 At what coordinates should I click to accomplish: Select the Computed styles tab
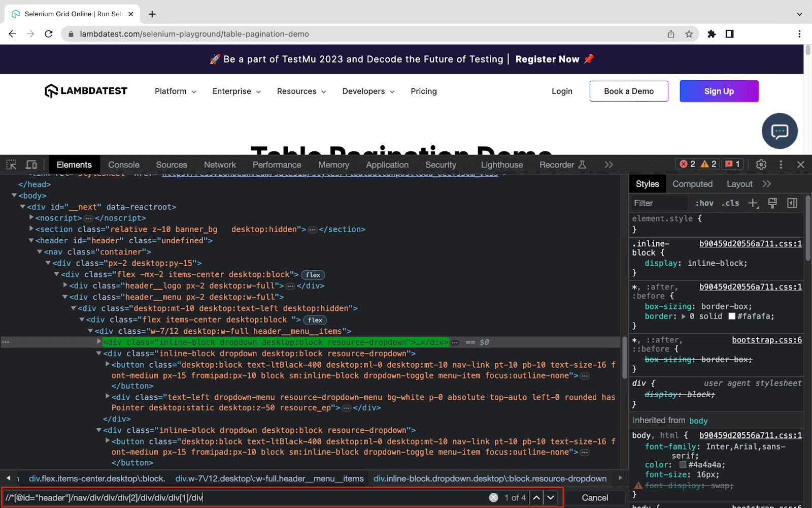pos(692,184)
